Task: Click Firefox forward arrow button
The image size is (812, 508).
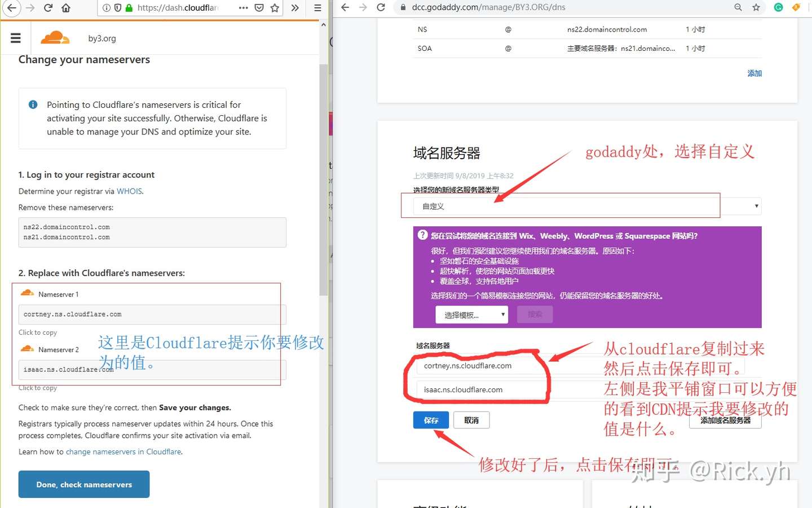Action: (30, 8)
